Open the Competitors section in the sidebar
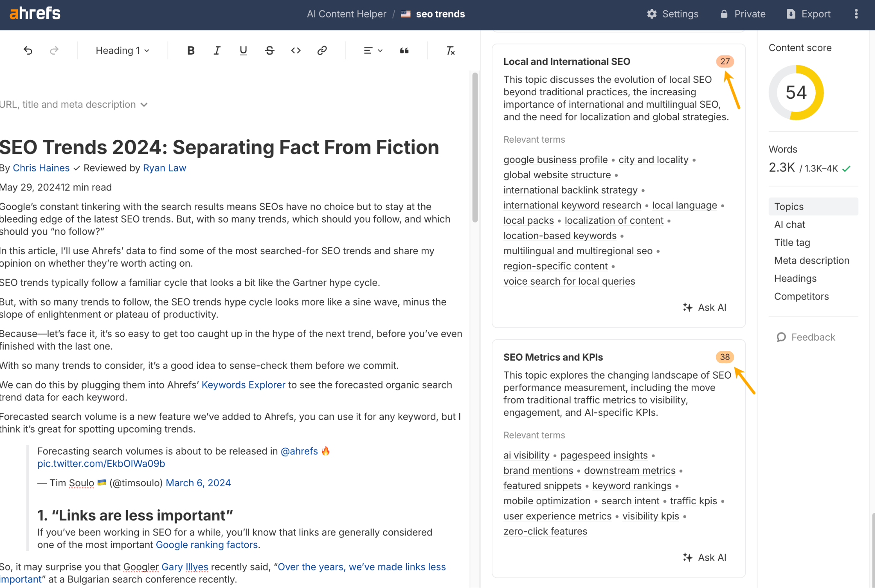The image size is (875, 588). pyautogui.click(x=802, y=296)
